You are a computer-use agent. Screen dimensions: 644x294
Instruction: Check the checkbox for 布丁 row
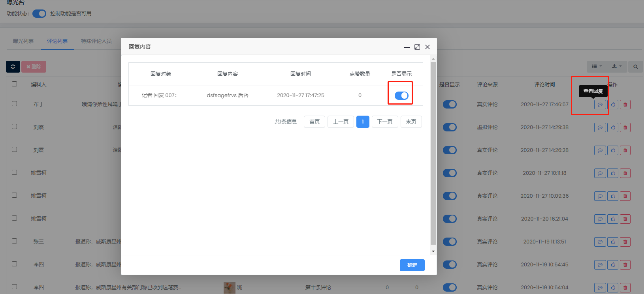pyautogui.click(x=15, y=104)
